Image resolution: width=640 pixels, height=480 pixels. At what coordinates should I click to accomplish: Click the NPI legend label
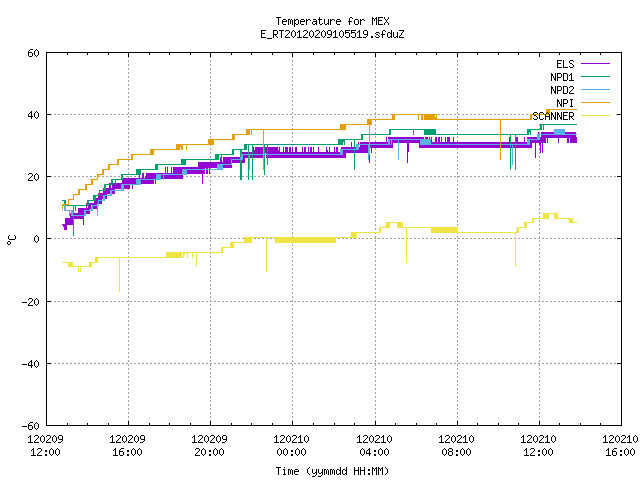565,103
